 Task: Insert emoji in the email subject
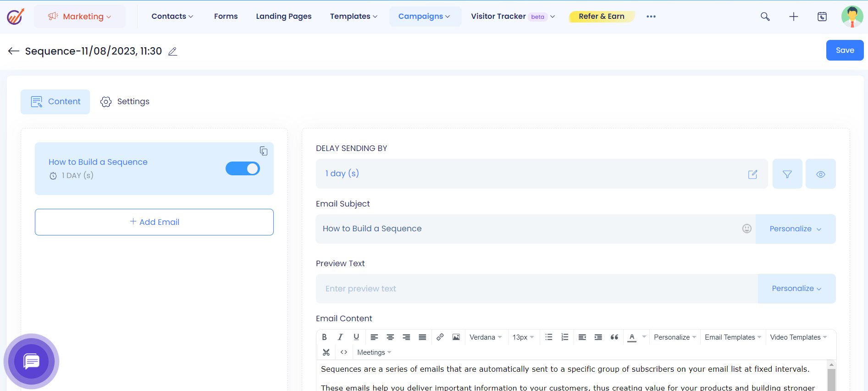[746, 229]
